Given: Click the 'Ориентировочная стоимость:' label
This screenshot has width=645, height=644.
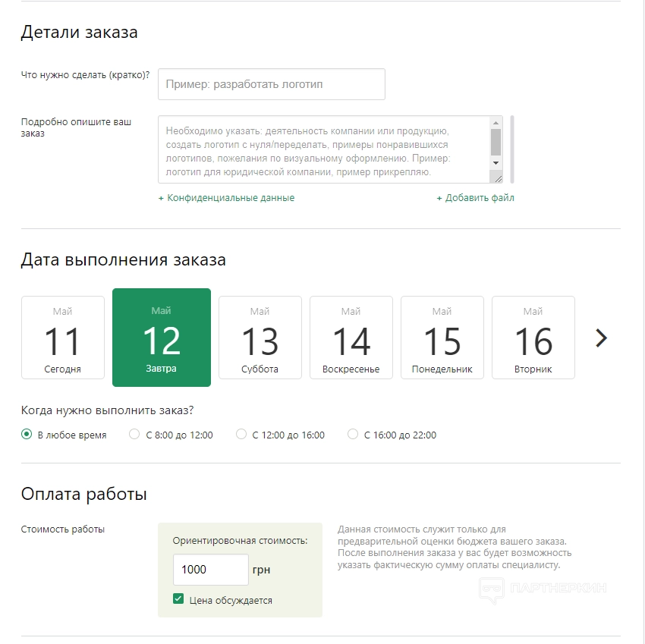Looking at the screenshot, I should click(x=241, y=541).
